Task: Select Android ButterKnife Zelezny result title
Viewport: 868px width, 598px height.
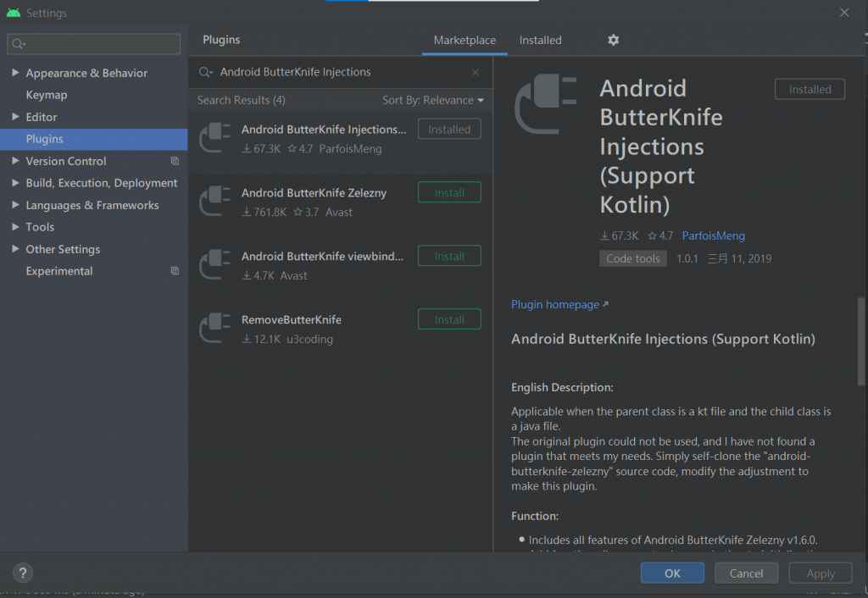Action: pyautogui.click(x=314, y=193)
